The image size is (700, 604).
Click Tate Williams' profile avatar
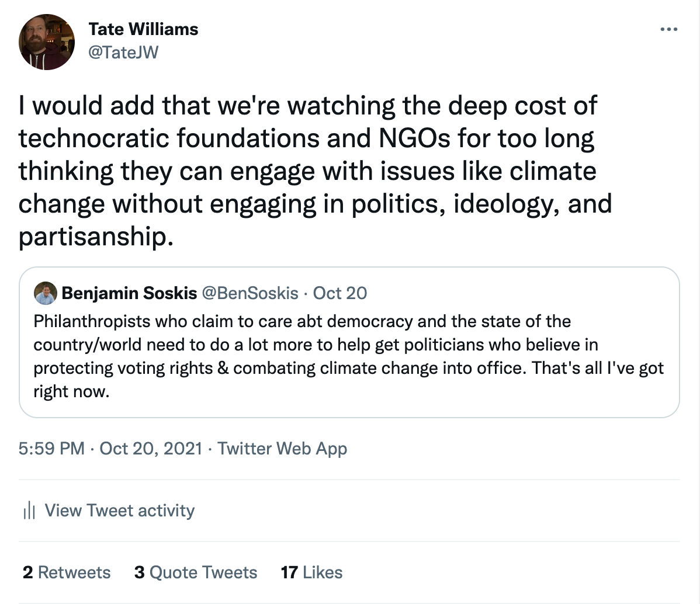coord(47,42)
